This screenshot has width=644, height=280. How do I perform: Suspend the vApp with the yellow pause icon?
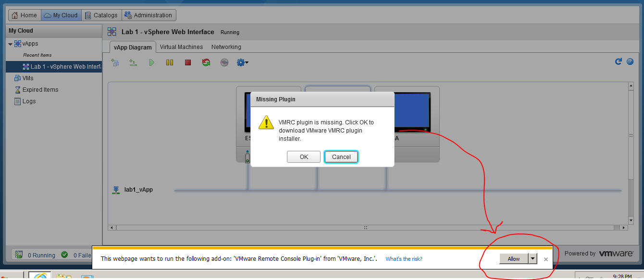[x=170, y=62]
